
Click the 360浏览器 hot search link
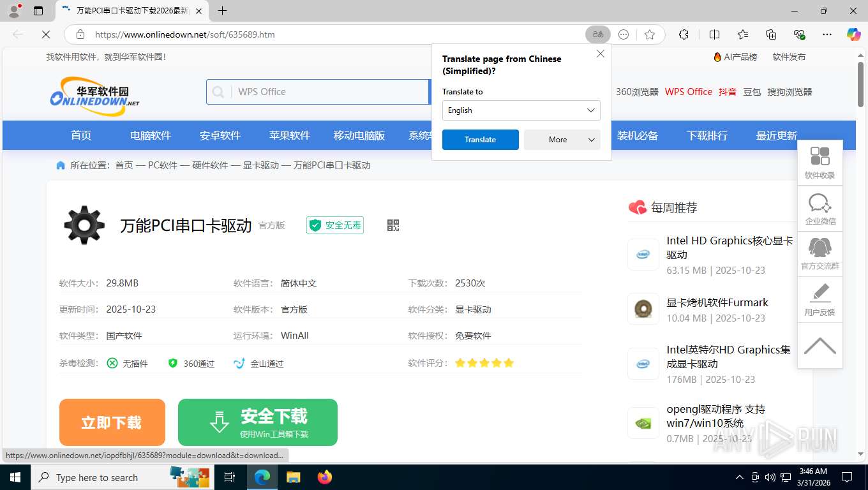click(x=637, y=92)
